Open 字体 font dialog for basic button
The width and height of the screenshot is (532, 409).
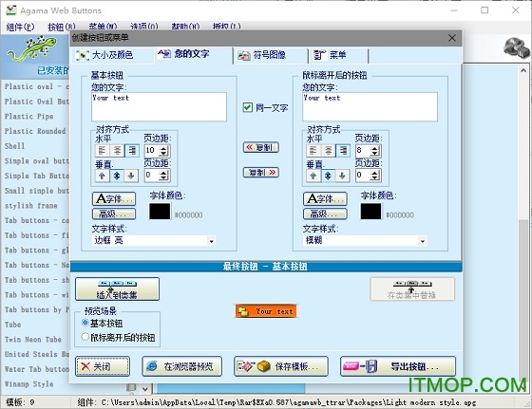(x=114, y=199)
